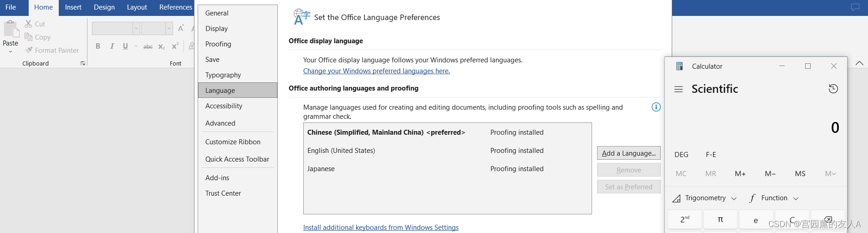Screen dimensions: 868x233
Task: Open Accessibility options category
Action: tap(238, 106)
